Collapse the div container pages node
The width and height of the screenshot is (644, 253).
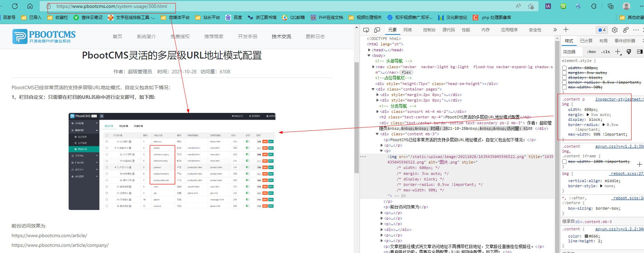(x=373, y=89)
